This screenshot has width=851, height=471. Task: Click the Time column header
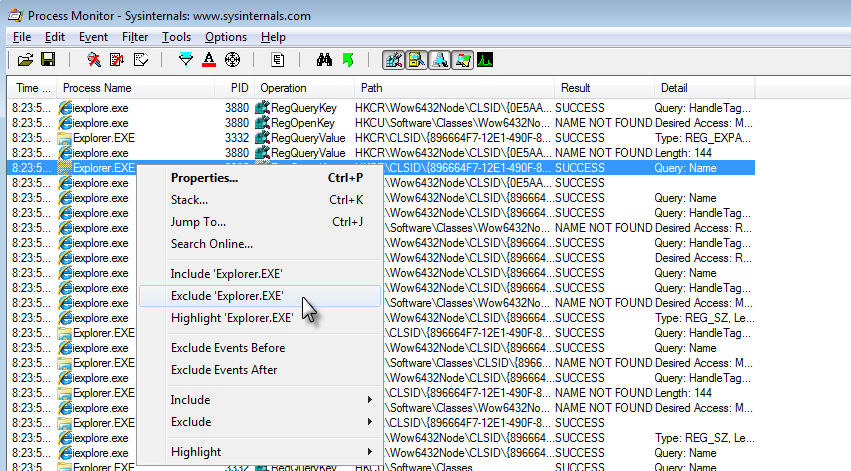tap(32, 88)
